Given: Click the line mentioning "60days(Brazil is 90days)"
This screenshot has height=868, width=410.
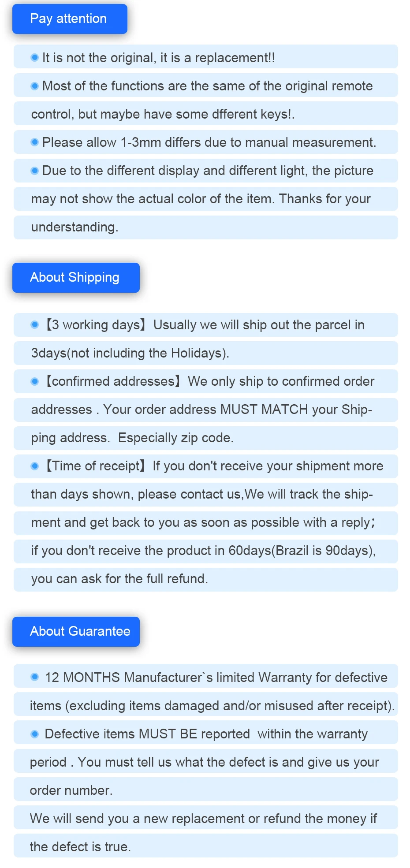Looking at the screenshot, I should pos(203,551).
